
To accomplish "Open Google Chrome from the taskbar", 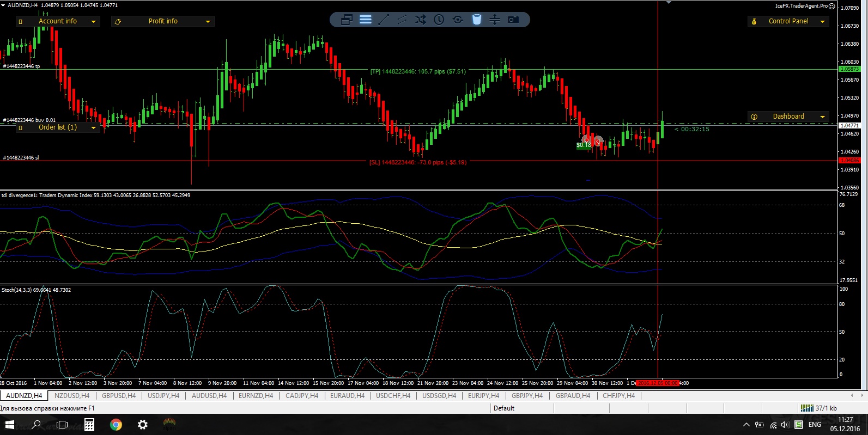I will (x=116, y=425).
